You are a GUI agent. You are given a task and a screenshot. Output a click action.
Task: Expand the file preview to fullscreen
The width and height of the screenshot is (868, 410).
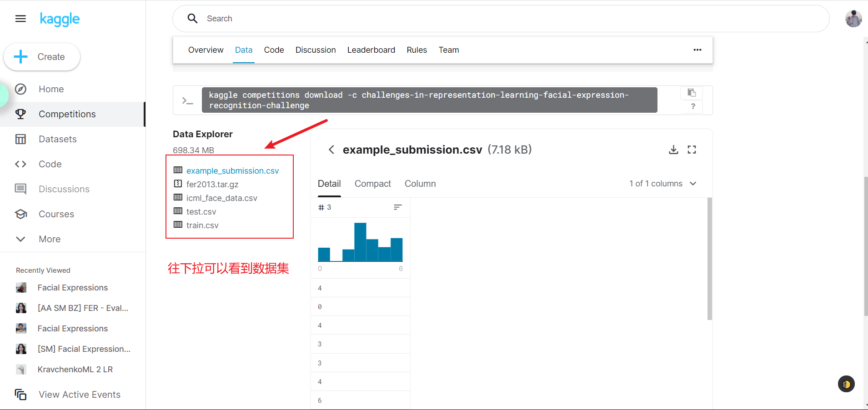coord(692,150)
